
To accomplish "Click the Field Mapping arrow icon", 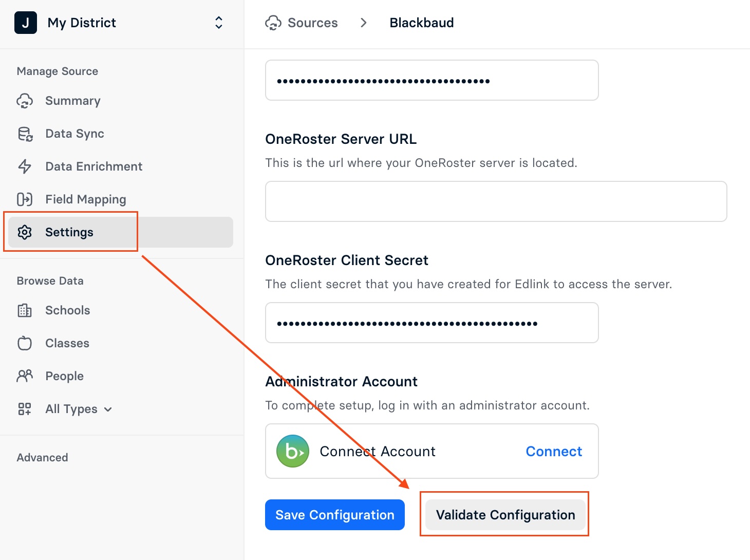I will coord(25,199).
